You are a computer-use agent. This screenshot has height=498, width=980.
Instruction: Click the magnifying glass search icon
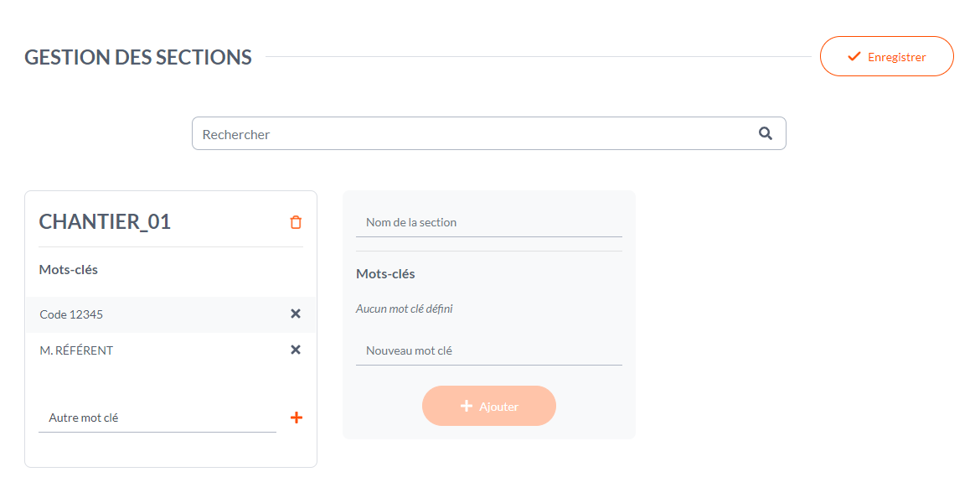(x=765, y=133)
